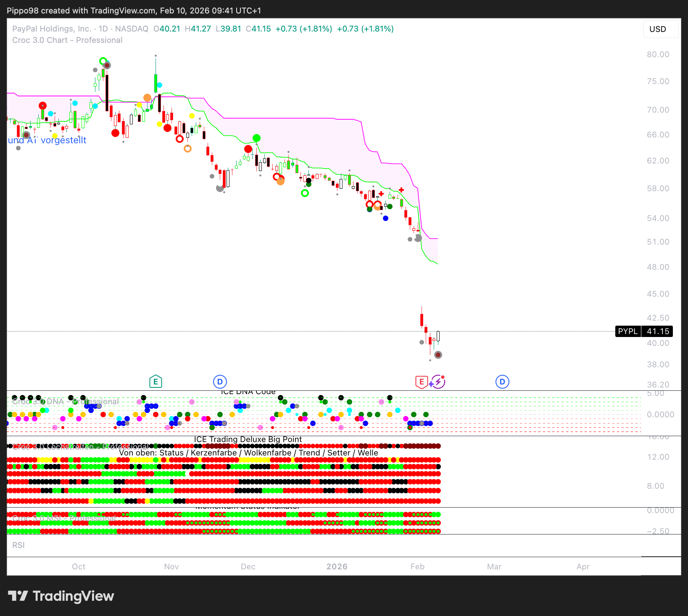The image size is (688, 616).
Task: Click the TradingView logo
Action: pyautogui.click(x=61, y=596)
